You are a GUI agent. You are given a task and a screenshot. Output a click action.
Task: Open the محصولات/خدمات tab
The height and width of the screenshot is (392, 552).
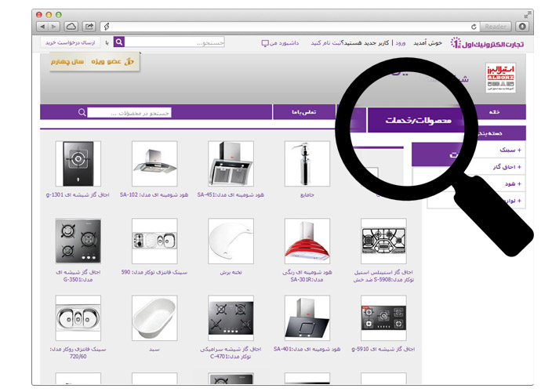(x=418, y=121)
